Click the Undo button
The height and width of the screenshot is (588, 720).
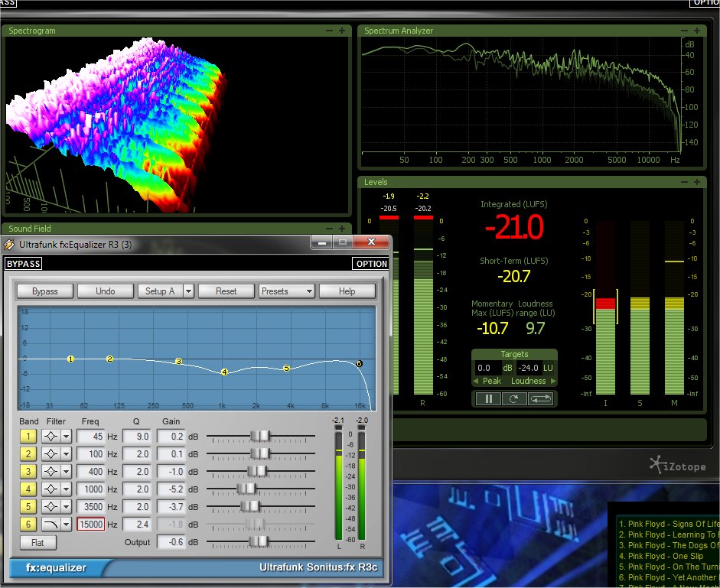[x=105, y=291]
